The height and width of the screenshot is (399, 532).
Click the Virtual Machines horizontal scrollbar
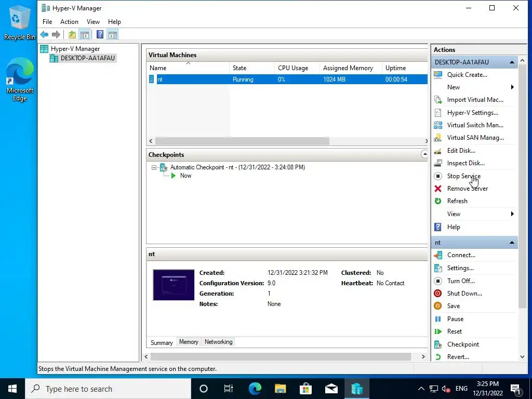[242, 141]
